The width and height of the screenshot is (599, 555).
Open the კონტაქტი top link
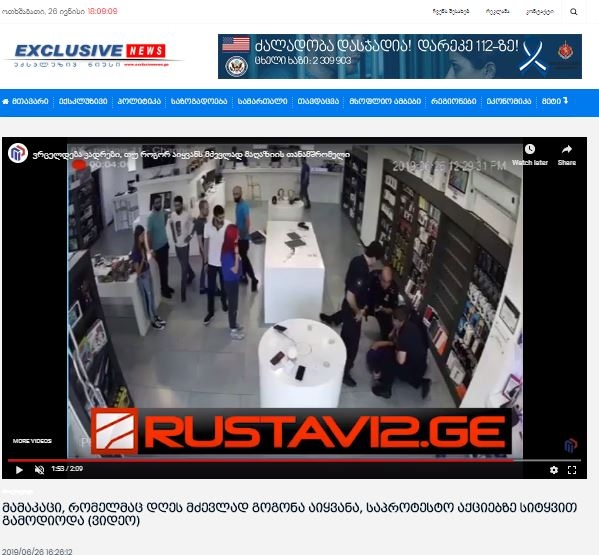tap(540, 12)
